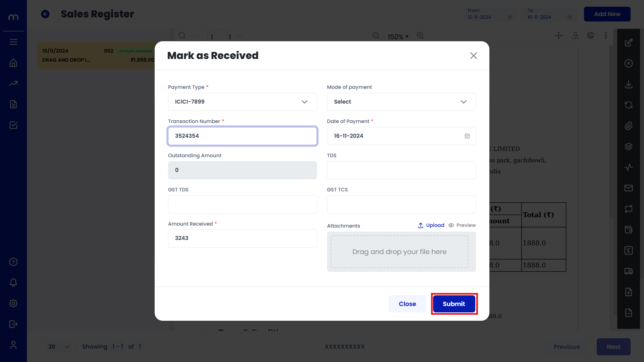Expand the Payment Type dropdown ICICI-7899
Image resolution: width=644 pixels, height=362 pixels.
click(x=243, y=102)
